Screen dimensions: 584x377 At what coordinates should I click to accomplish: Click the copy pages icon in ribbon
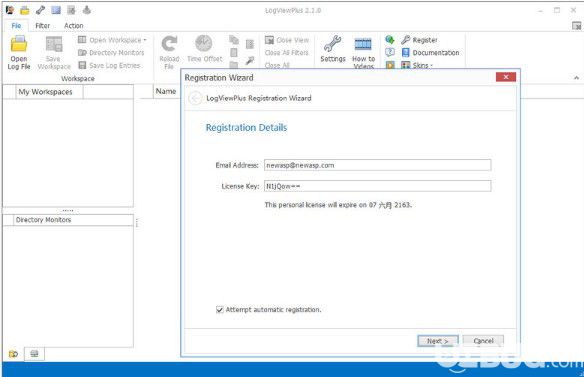pyautogui.click(x=234, y=39)
